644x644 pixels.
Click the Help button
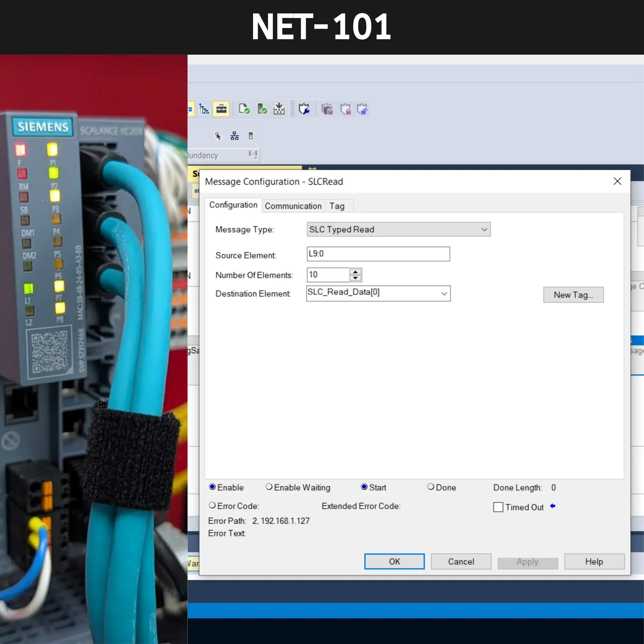pyautogui.click(x=594, y=562)
